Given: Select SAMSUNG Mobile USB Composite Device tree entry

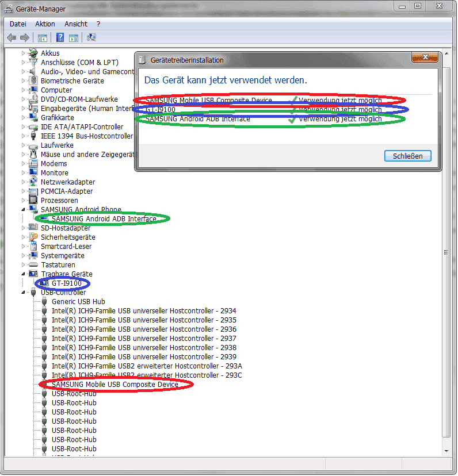Looking at the screenshot, I should click(x=115, y=385).
